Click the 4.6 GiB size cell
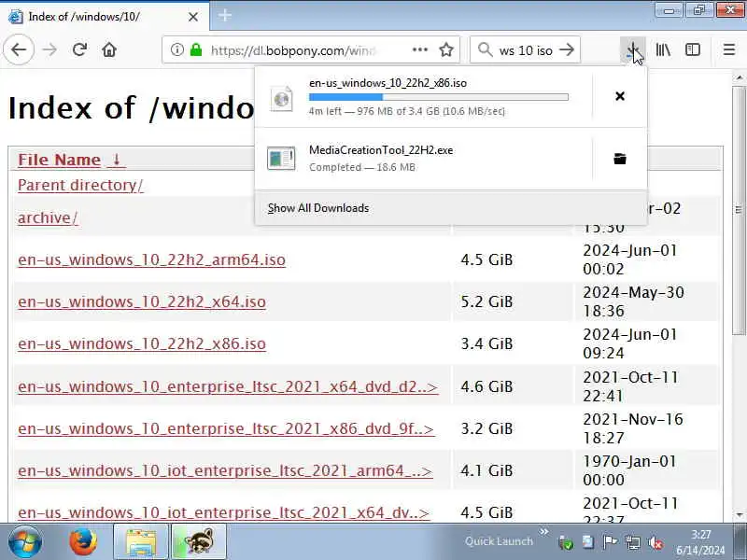The image size is (747, 560). (486, 386)
